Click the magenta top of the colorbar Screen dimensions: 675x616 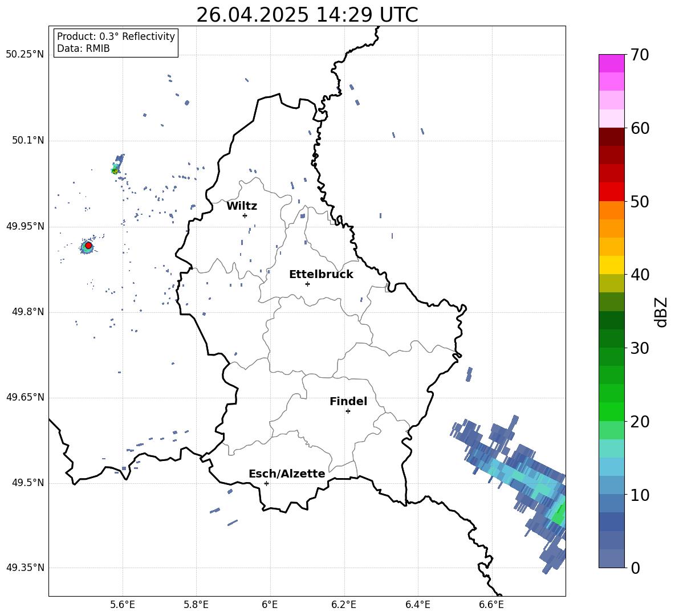click(x=612, y=63)
